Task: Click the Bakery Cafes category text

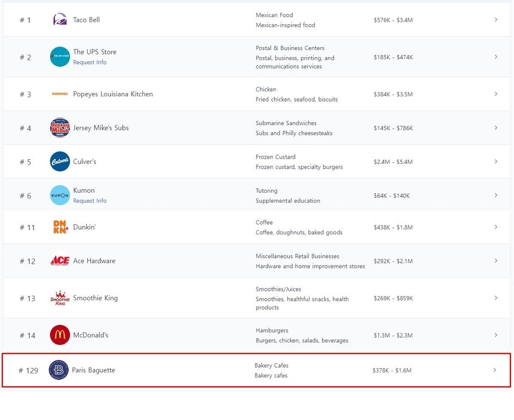Action: click(271, 365)
